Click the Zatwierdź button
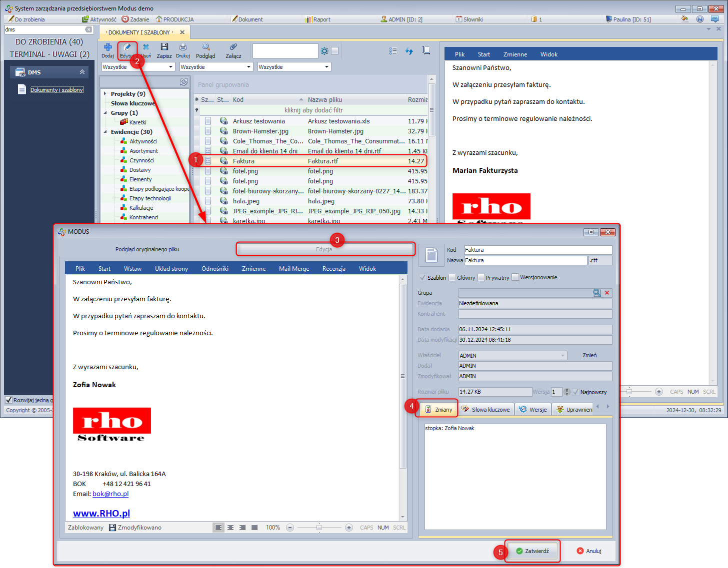Image resolution: width=728 pixels, height=568 pixels. 532,551
